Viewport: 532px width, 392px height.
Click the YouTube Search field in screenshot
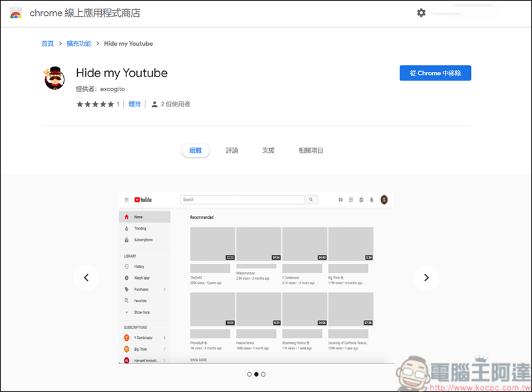(x=242, y=200)
